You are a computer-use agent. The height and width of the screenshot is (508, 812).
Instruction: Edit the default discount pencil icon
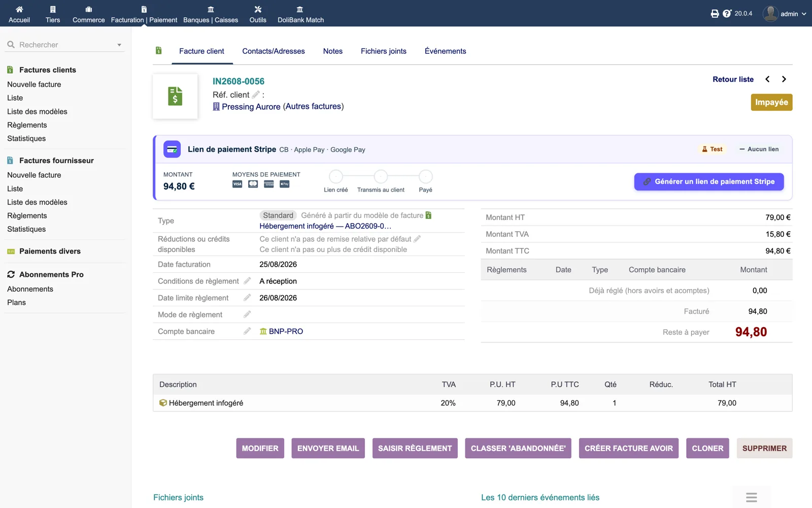417,239
